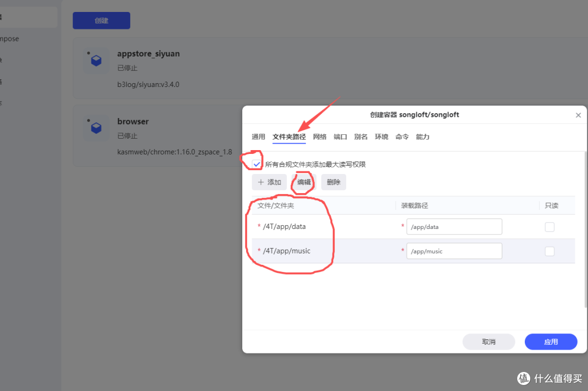Select the 文件夹路径 tab
Image resolution: width=588 pixels, height=391 pixels.
(x=289, y=136)
